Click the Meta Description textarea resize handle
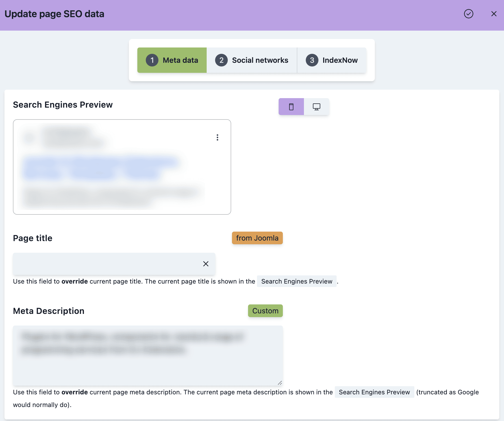Viewport: 504px width, 421px height. [x=280, y=383]
